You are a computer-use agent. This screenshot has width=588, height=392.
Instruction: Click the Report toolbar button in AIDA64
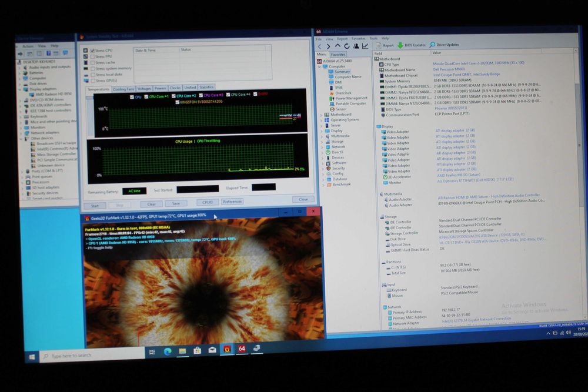385,45
